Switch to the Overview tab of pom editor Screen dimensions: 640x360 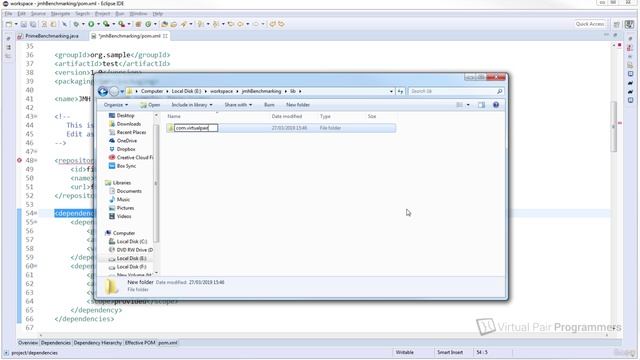28,343
